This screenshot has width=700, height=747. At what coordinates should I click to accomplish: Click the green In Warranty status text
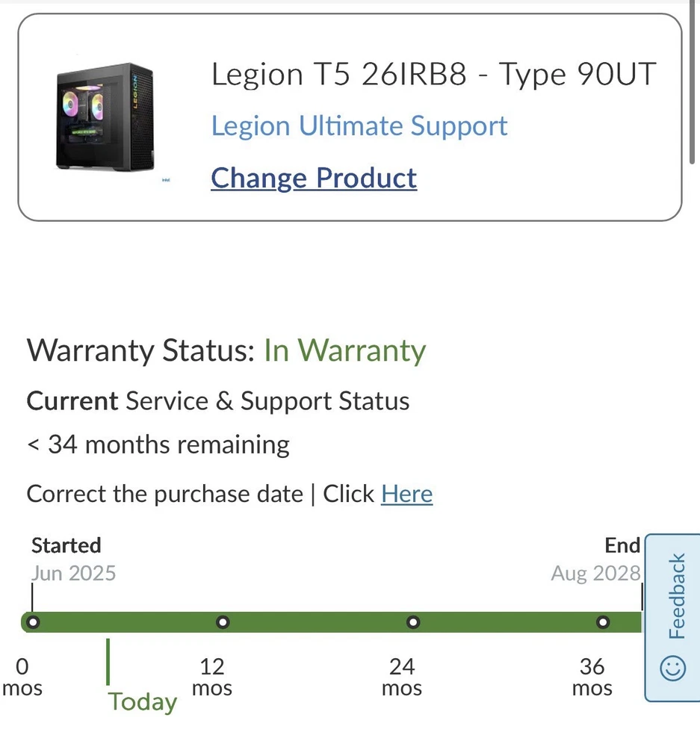coord(344,350)
